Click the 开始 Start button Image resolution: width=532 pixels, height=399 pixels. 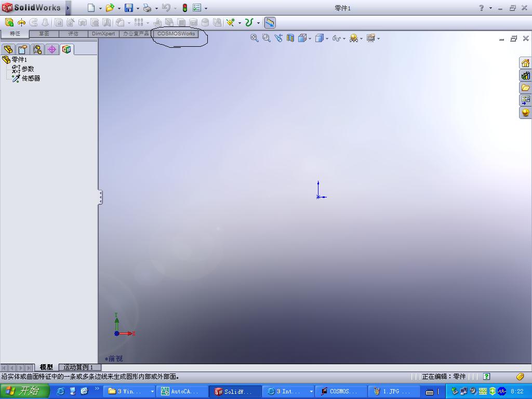click(25, 391)
